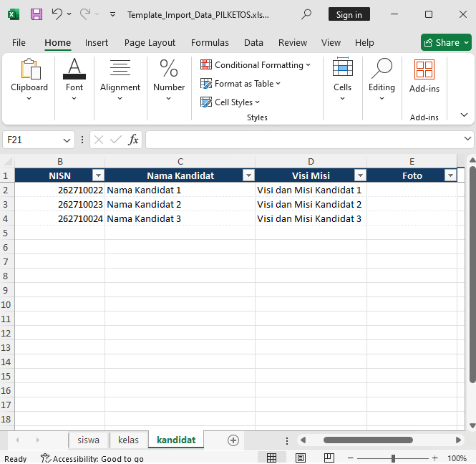This screenshot has height=464, width=476.
Task: Open Cell Styles gallery
Action: point(230,102)
